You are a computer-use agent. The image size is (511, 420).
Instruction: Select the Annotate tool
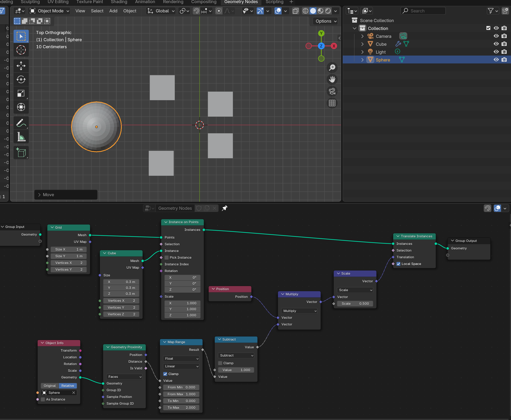point(21,123)
